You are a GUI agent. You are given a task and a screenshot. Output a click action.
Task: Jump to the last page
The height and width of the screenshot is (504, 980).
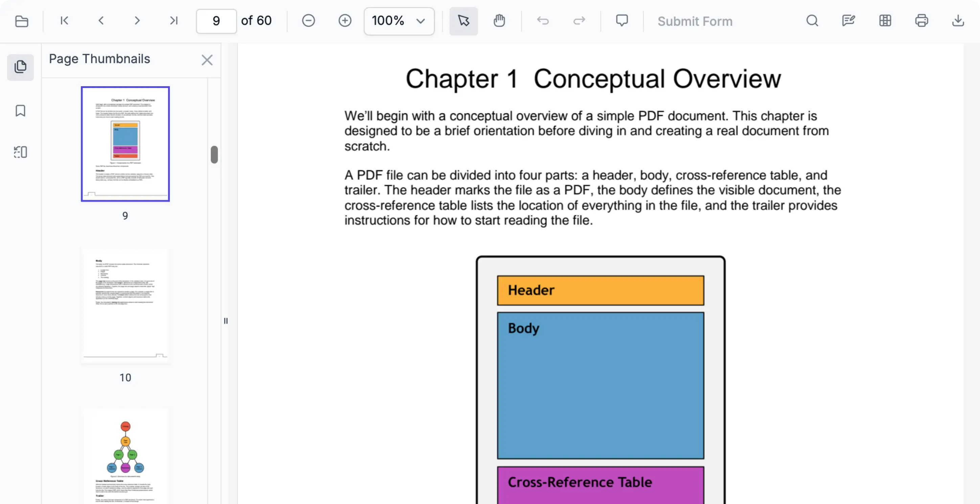(x=174, y=21)
